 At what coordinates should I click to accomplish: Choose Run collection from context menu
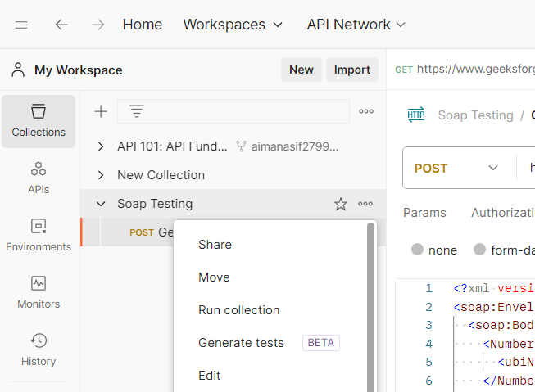[x=238, y=310]
